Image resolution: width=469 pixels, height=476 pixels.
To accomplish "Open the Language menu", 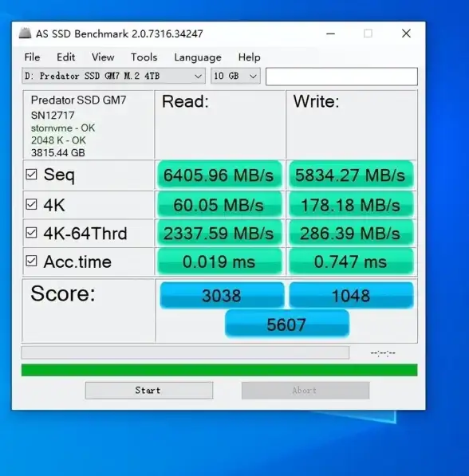I will coord(198,57).
